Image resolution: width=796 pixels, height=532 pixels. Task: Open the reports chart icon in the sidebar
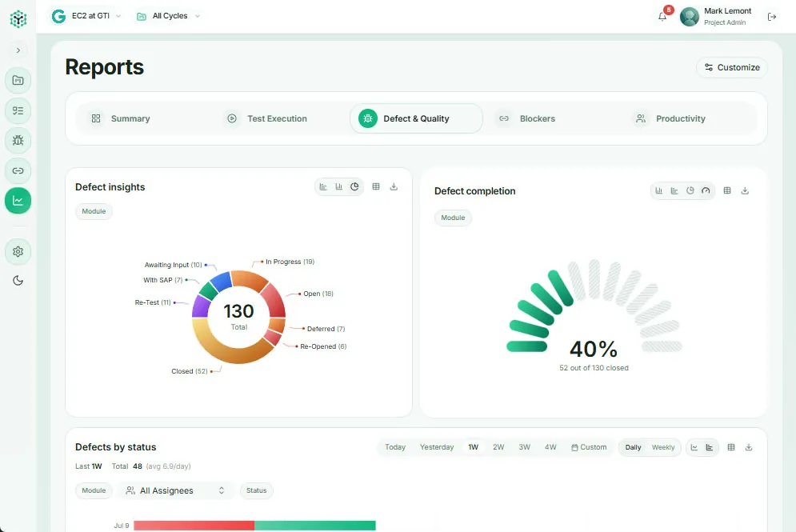pyautogui.click(x=18, y=201)
